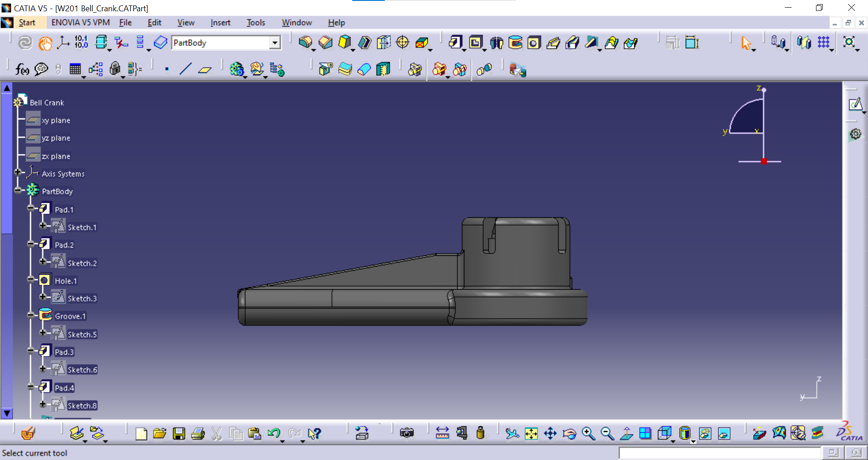This screenshot has width=868, height=460.
Task: Click the Axis System icon
Action: click(x=63, y=42)
